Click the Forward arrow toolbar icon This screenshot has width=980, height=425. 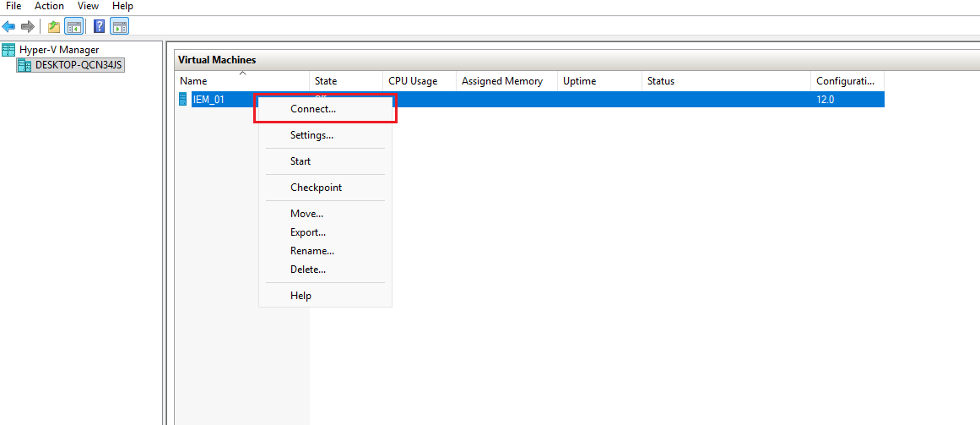pos(28,26)
